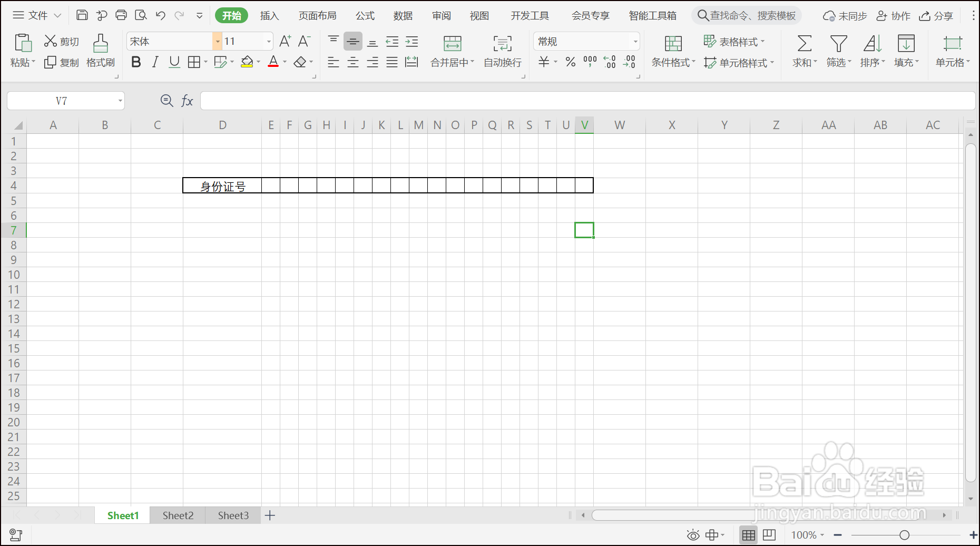This screenshot has width=980, height=546.
Task: Decrease font size with A-
Action: (305, 41)
